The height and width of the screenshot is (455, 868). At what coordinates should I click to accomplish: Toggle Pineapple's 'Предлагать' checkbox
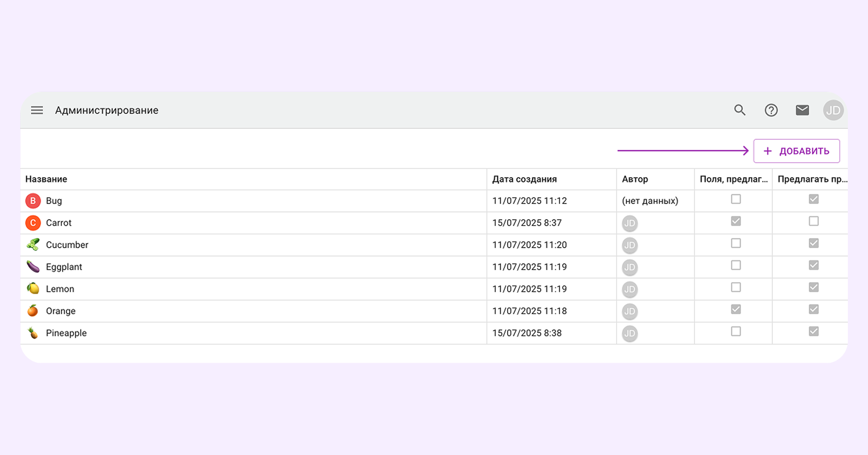(x=813, y=331)
